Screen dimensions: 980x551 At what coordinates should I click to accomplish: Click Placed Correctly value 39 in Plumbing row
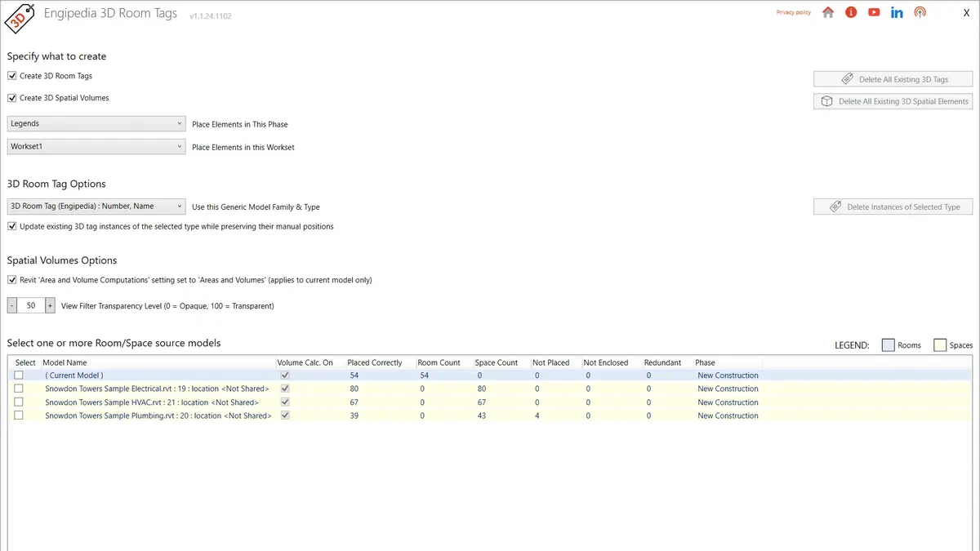click(x=354, y=415)
